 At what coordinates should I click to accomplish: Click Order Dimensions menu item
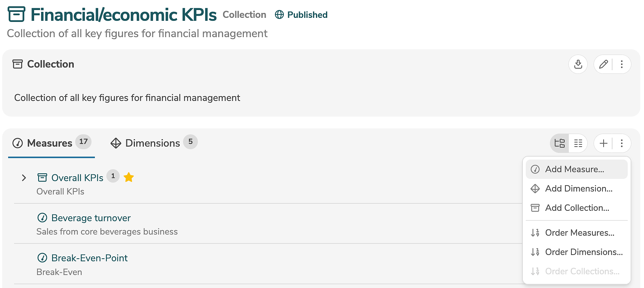pyautogui.click(x=584, y=252)
